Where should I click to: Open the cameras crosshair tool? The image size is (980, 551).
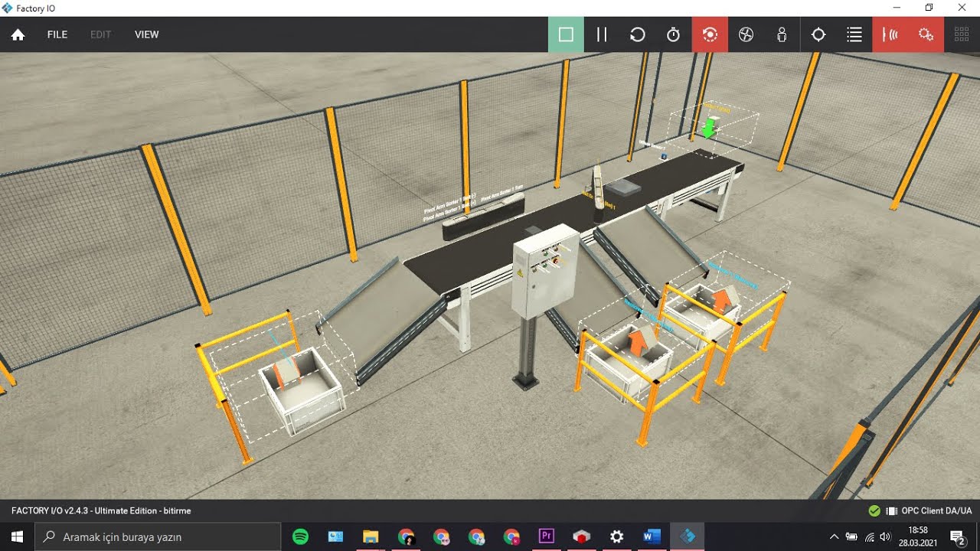[818, 34]
